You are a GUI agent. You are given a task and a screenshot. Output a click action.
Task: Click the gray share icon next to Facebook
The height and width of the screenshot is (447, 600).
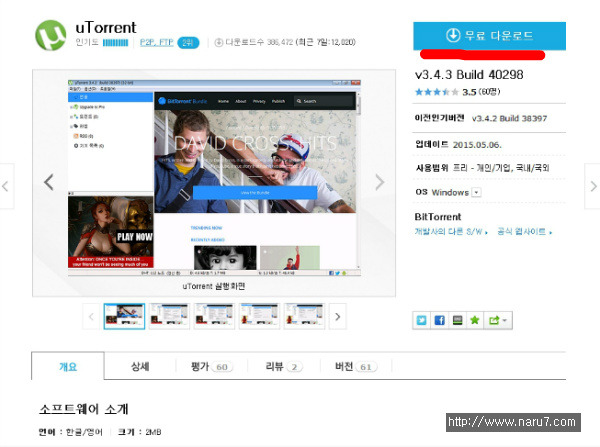click(x=457, y=320)
